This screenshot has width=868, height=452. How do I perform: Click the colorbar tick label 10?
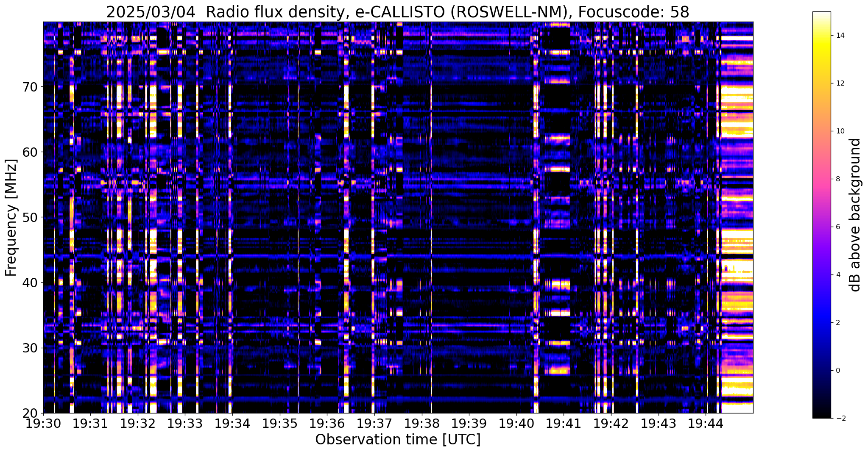pyautogui.click(x=840, y=131)
